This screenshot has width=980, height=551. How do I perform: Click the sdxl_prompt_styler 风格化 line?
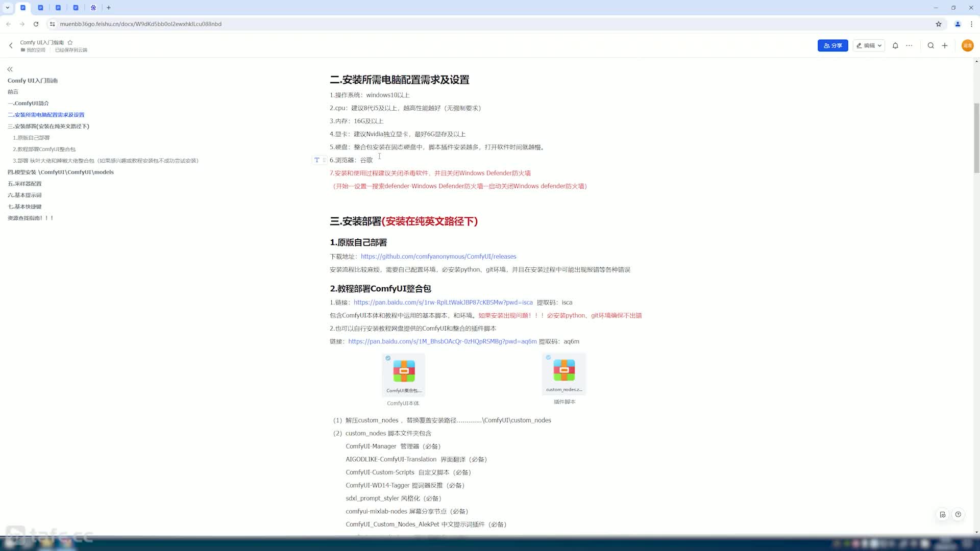coord(394,498)
